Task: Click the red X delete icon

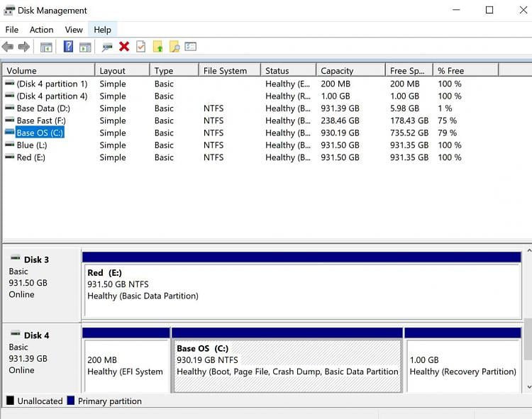Action: 124,47
